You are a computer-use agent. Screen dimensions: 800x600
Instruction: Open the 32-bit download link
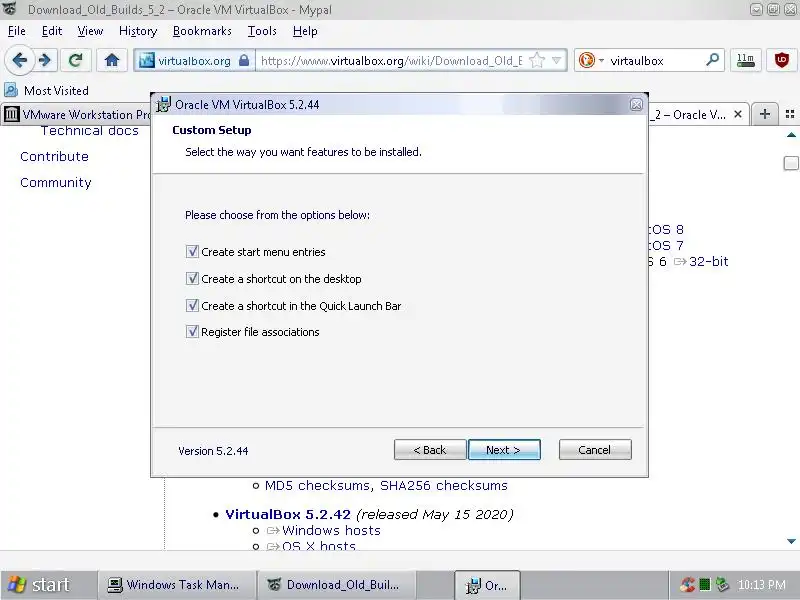click(708, 262)
